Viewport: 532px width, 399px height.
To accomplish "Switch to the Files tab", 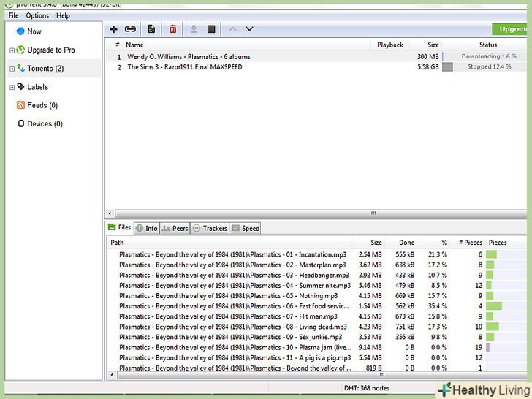I will click(x=120, y=227).
